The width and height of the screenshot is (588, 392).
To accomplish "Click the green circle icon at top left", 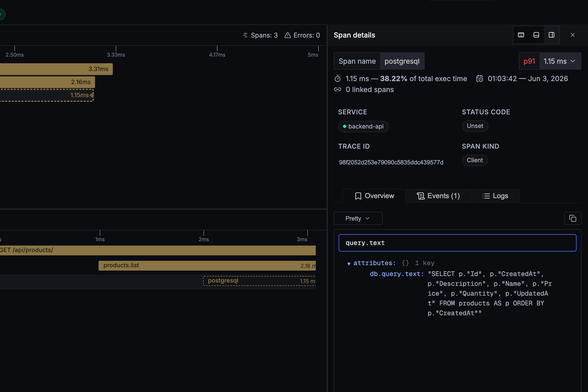I will point(2,14).
